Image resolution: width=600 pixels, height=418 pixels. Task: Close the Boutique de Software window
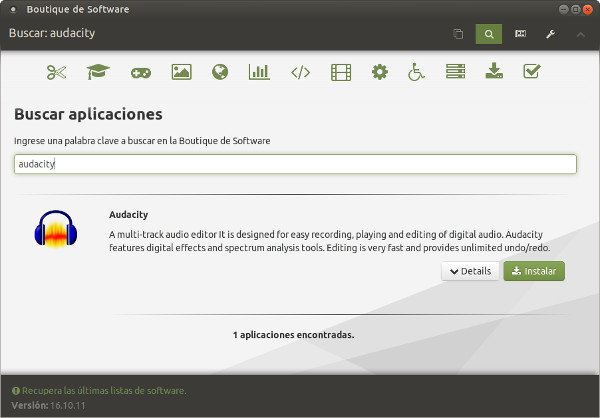pos(588,10)
